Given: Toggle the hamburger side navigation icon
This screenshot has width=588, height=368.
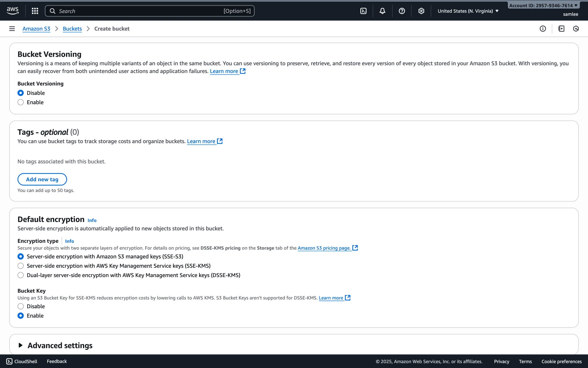Looking at the screenshot, I should (x=12, y=29).
